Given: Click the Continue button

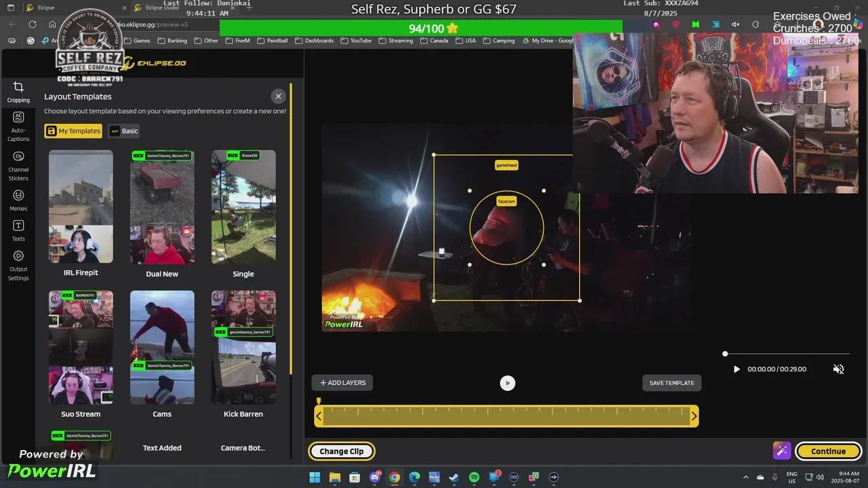Looking at the screenshot, I should point(828,451).
